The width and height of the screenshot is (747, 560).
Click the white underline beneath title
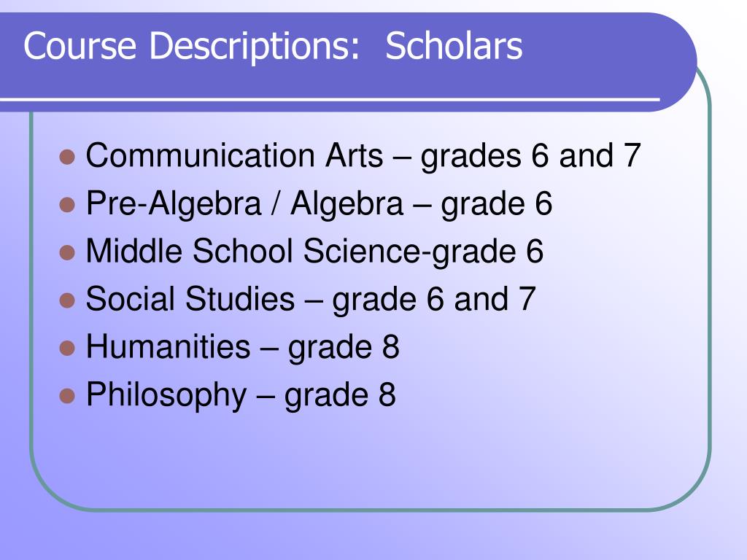click(330, 99)
